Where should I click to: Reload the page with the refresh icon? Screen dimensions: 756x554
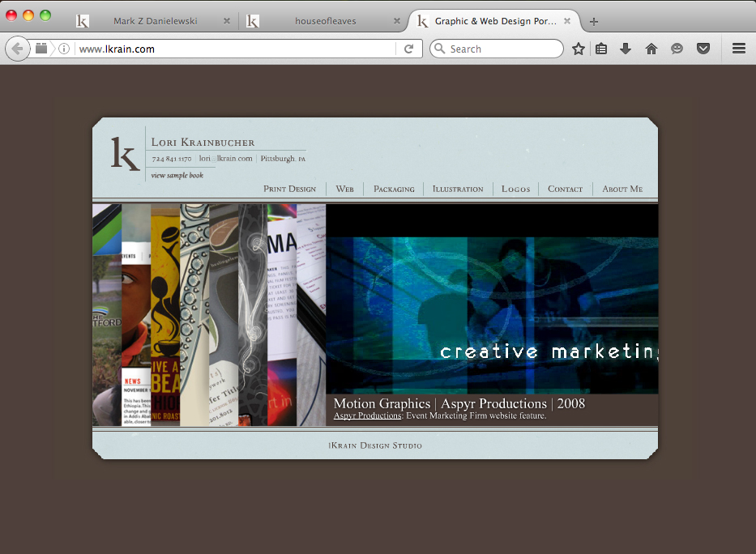coord(409,49)
